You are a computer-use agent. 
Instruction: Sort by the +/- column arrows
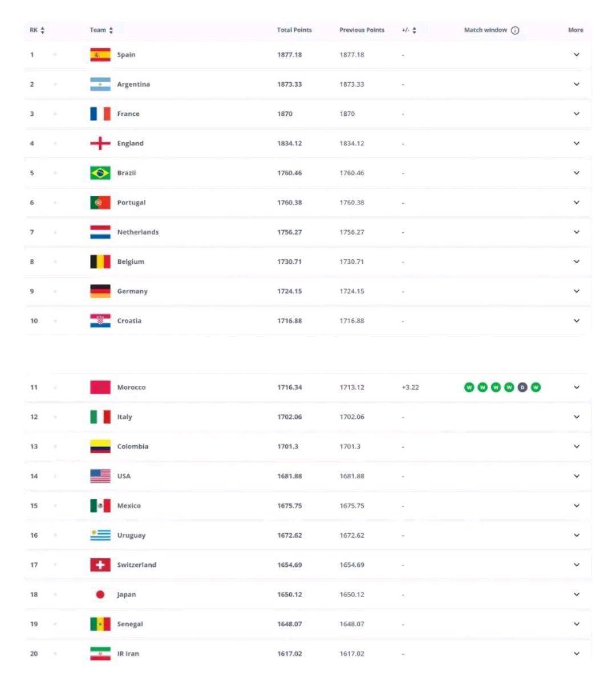pos(414,30)
